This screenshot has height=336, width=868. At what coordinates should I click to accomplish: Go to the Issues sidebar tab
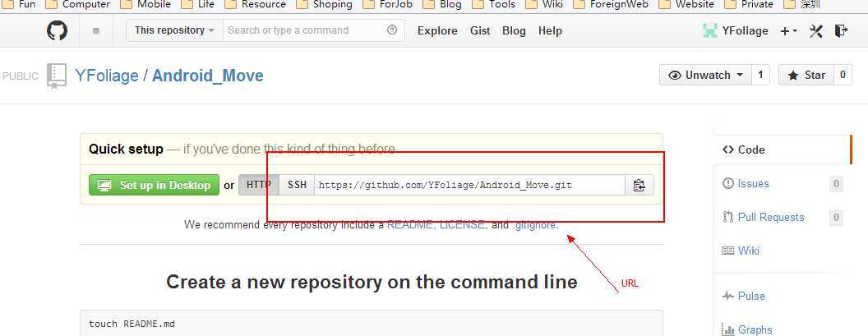click(x=753, y=183)
